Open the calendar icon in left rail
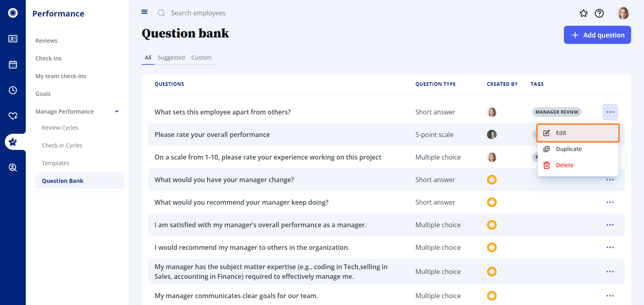 pos(13,64)
